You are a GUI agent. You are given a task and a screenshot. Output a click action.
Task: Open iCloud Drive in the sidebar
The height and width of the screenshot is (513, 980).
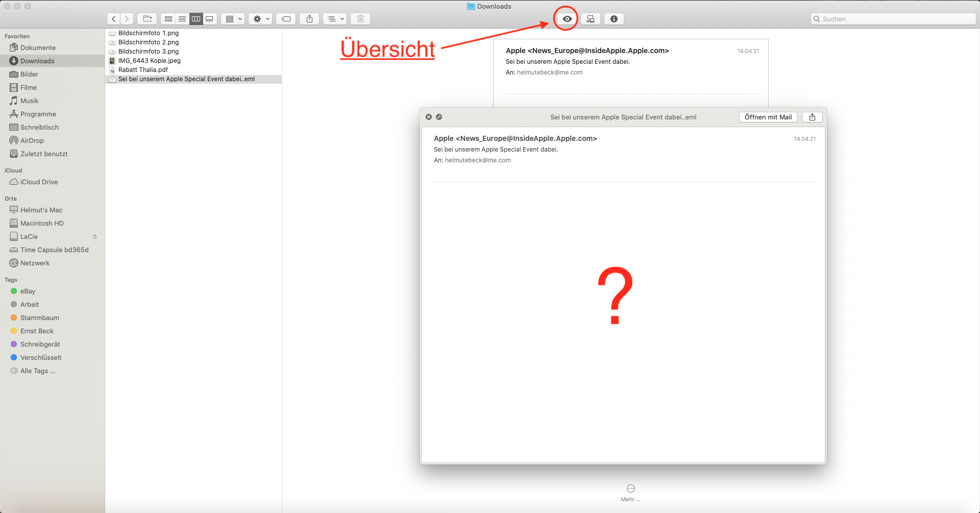tap(52, 182)
